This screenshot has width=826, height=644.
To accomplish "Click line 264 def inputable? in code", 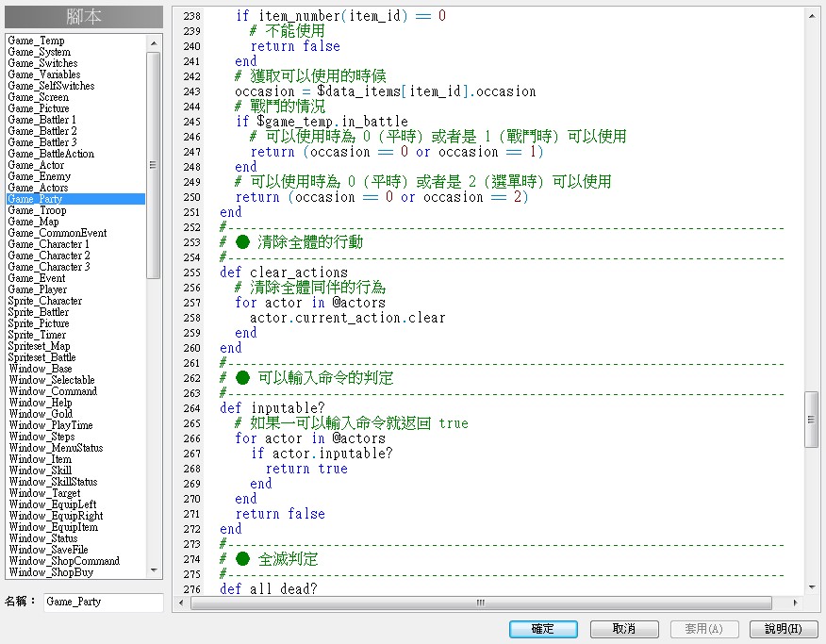I will (273, 408).
